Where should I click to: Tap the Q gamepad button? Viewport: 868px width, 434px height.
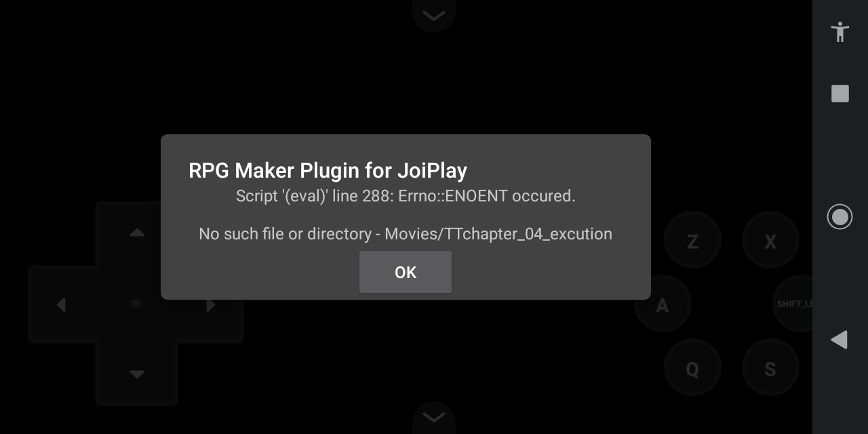[x=692, y=368]
